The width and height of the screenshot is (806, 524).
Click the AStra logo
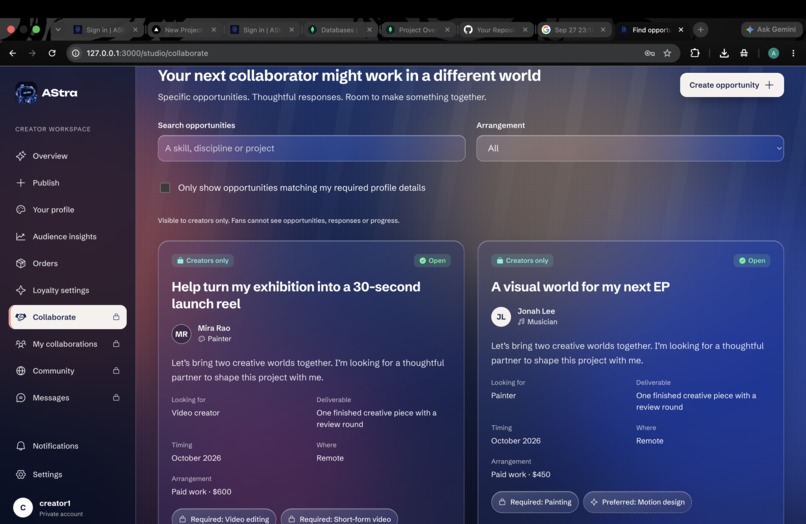click(x=46, y=93)
